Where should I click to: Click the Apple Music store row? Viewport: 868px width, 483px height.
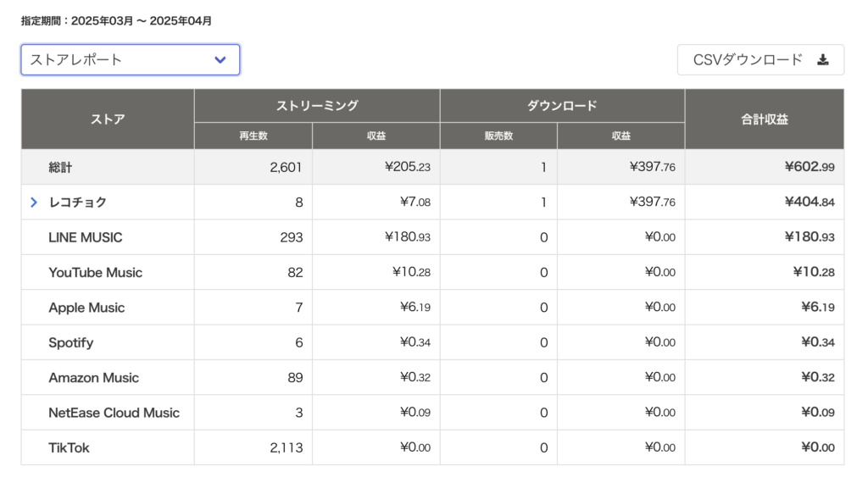coord(432,307)
